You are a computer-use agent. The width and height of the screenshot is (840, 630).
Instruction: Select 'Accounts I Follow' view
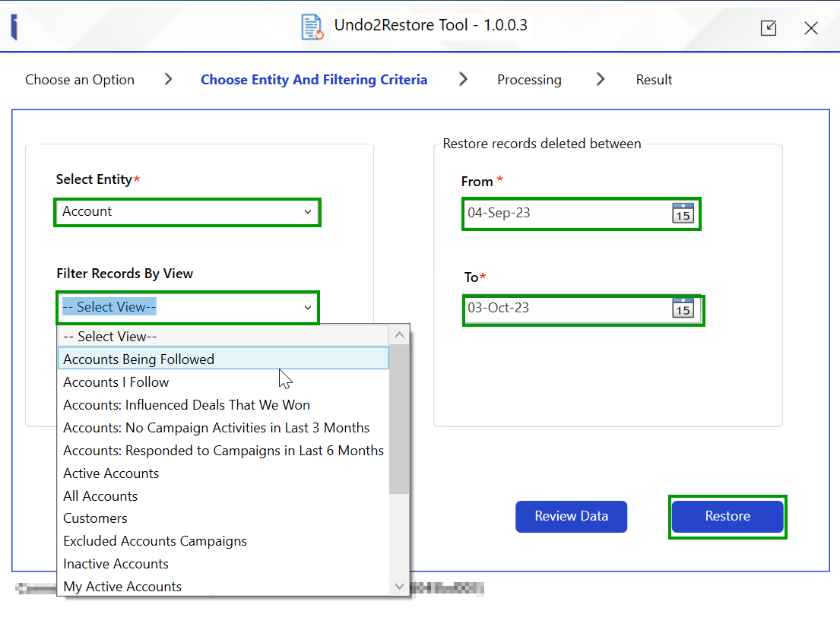pos(223,382)
